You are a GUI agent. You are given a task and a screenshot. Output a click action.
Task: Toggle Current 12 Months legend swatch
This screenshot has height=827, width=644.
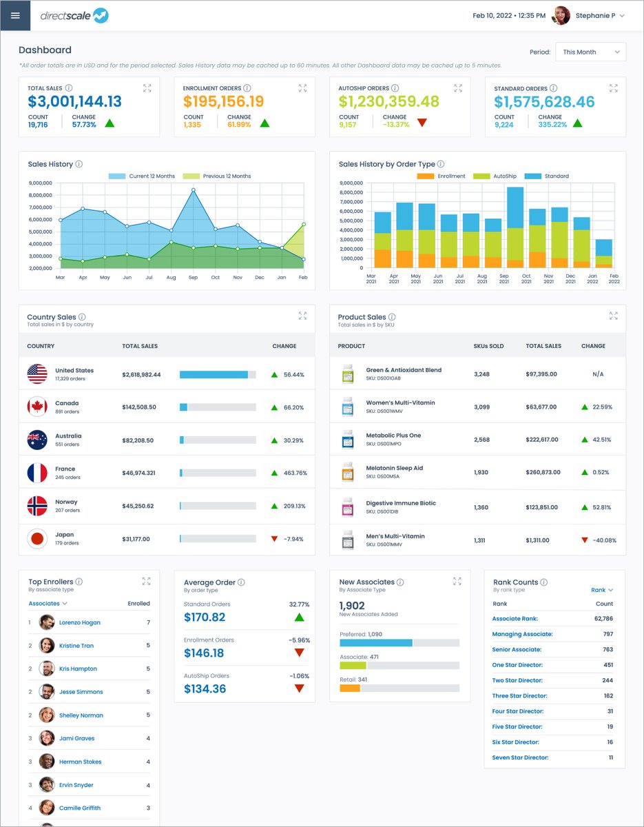117,176
